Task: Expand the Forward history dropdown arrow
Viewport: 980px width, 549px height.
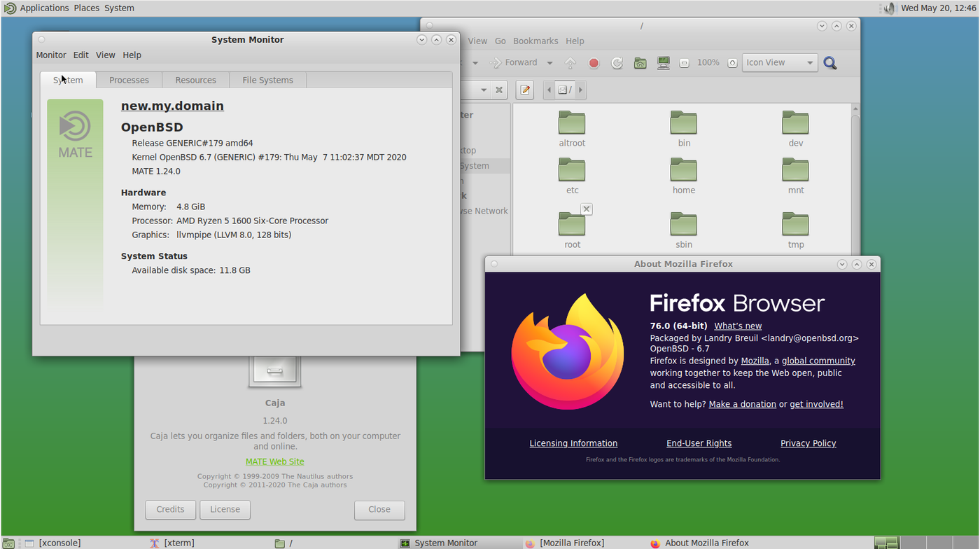Action: pos(549,63)
